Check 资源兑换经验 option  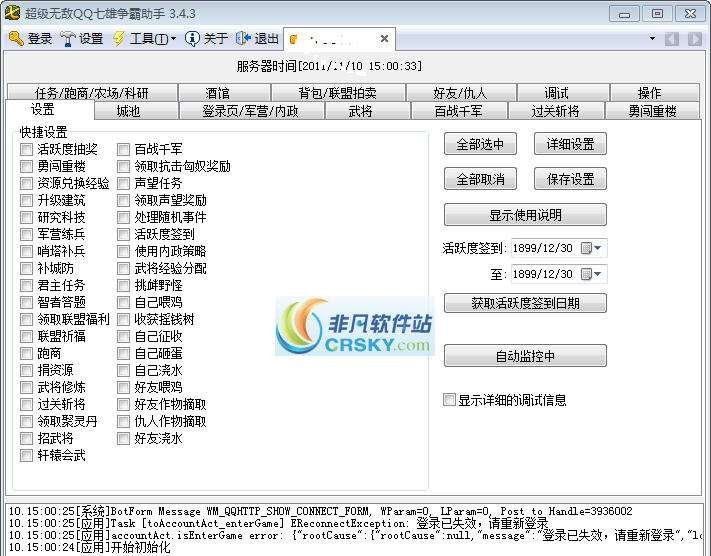pos(26,183)
